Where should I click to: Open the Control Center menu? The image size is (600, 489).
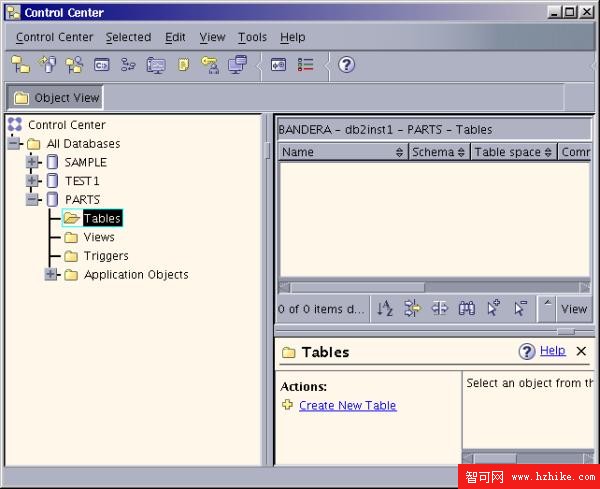click(54, 37)
